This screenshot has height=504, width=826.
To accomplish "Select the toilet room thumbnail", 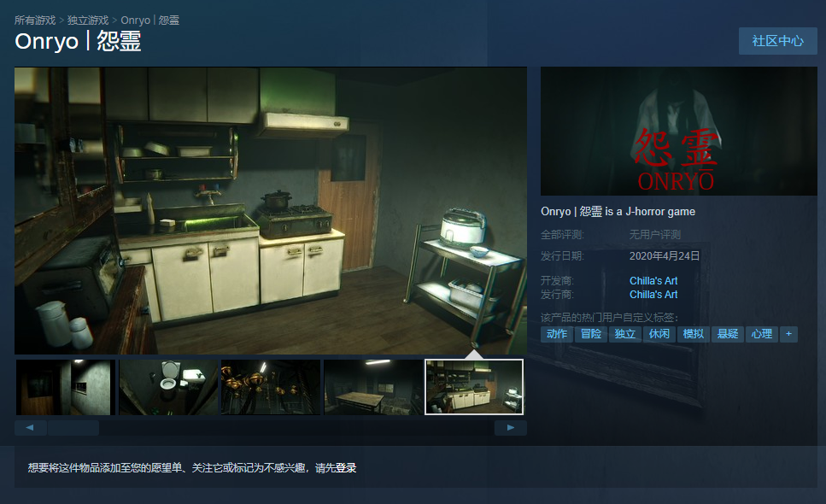I will (168, 387).
